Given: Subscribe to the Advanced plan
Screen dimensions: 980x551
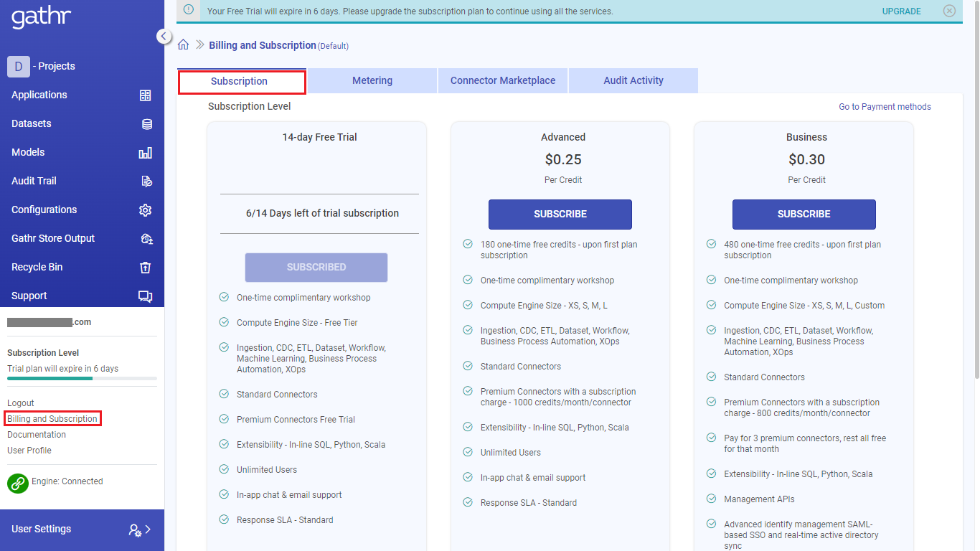Looking at the screenshot, I should [x=560, y=215].
